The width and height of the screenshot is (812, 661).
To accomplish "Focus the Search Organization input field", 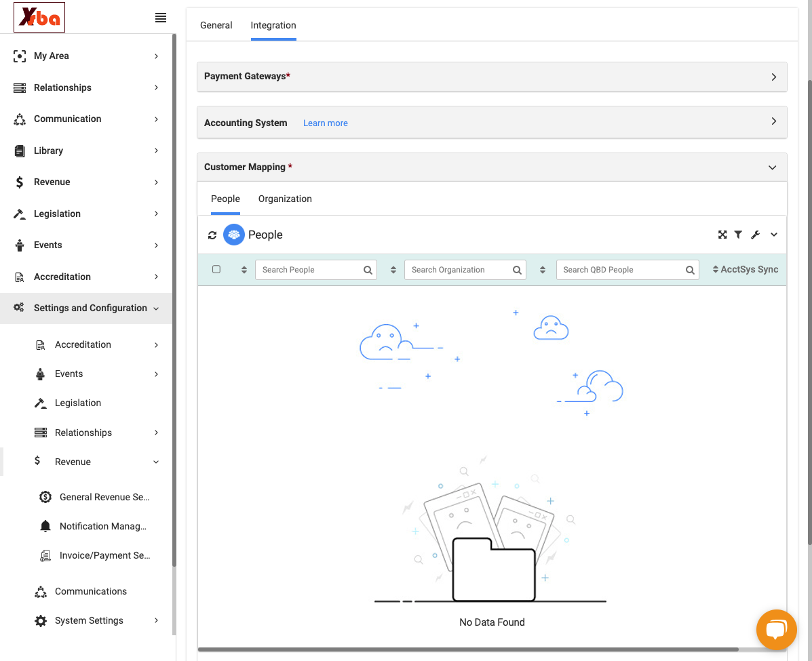I will tap(465, 271).
